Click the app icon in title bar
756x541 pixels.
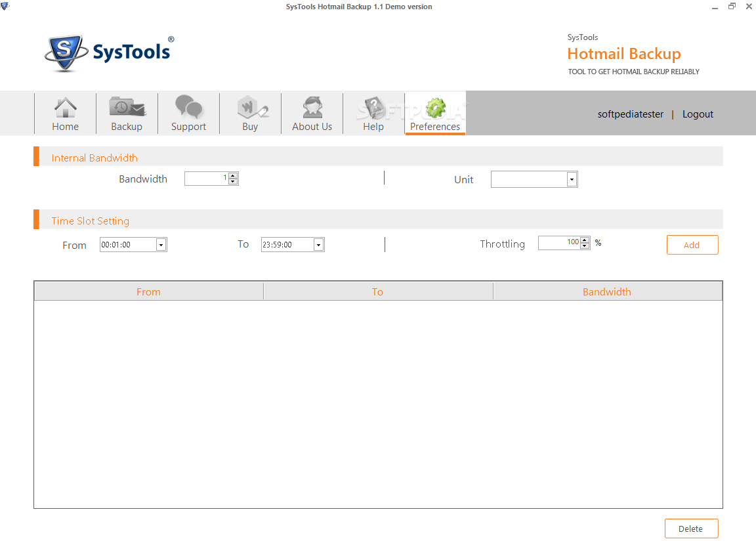coord(5,6)
